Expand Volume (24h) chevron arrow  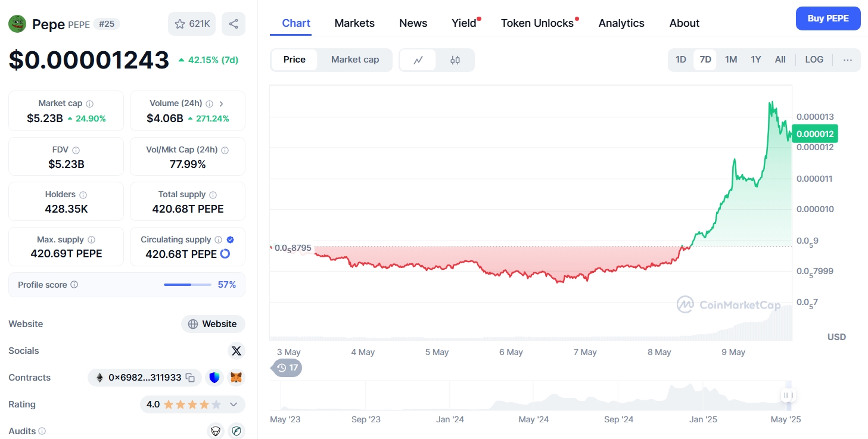pos(222,104)
